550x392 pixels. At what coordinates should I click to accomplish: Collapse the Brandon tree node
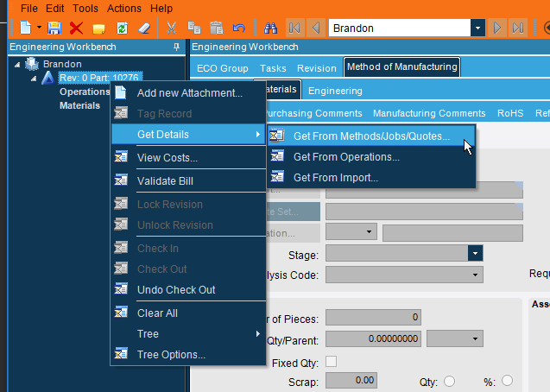coord(17,65)
